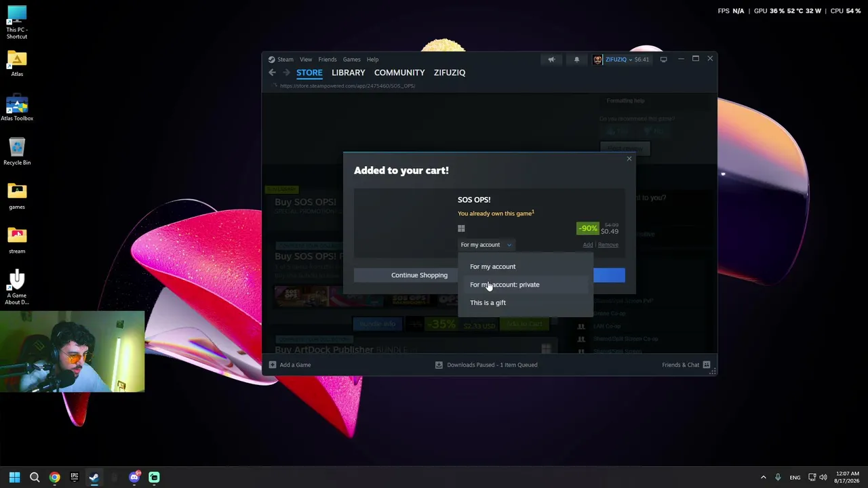Click the store URL address bar
Viewport: 868px width, 488px height.
coord(347,86)
